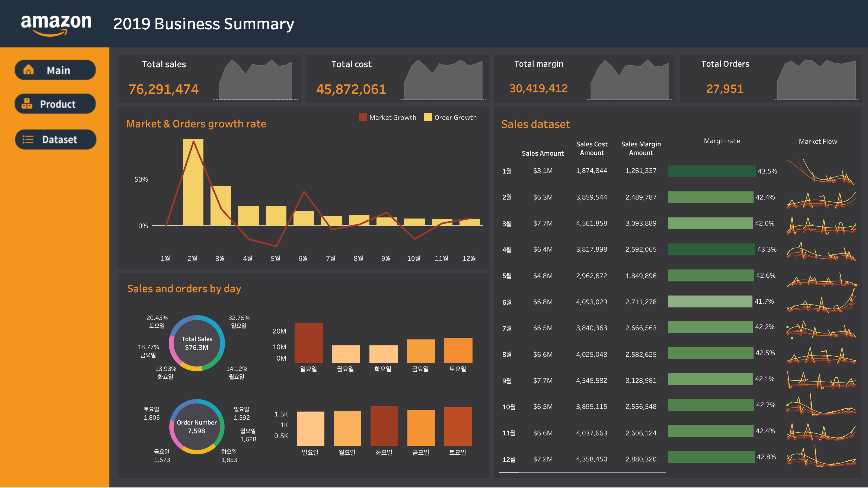This screenshot has width=868, height=488.
Task: Click the list icon in Dataset button
Action: 28,139
